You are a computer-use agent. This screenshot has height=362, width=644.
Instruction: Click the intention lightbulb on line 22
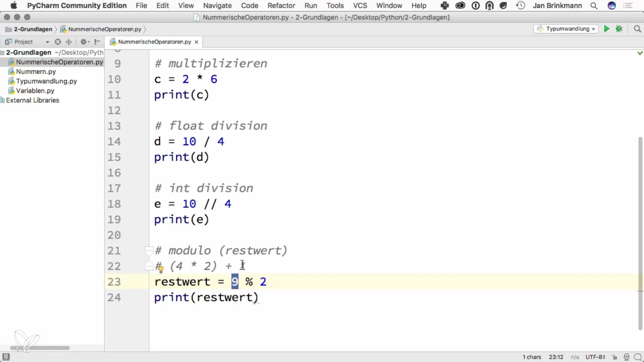(x=160, y=268)
